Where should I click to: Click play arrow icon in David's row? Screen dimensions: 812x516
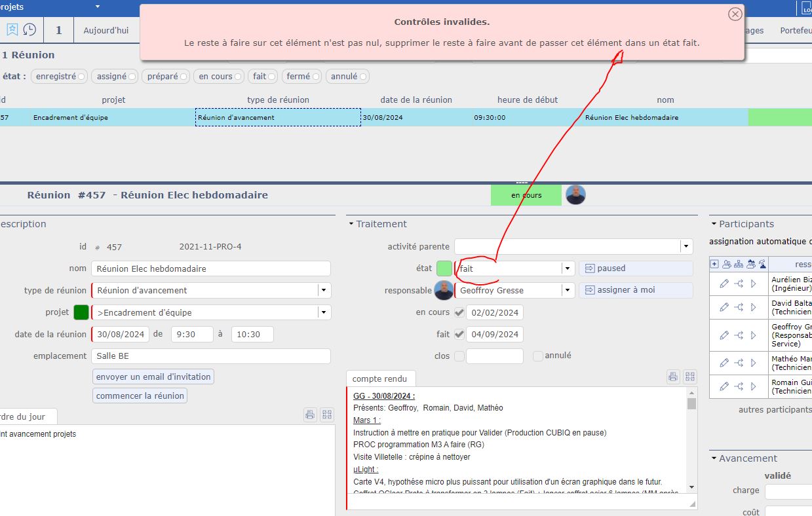coord(753,307)
